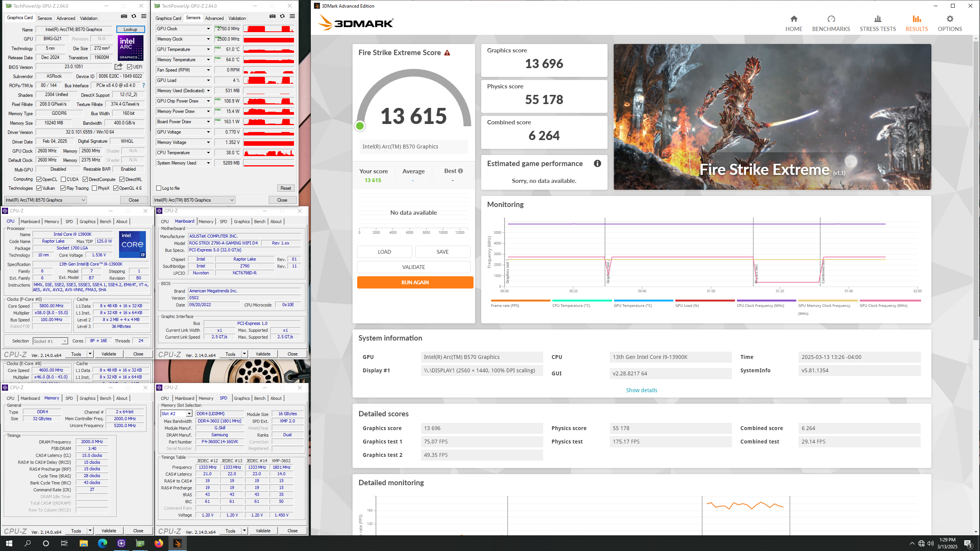Image resolution: width=980 pixels, height=551 pixels.
Task: Open the Tools dropdown arrow in CPU-Z CPU window
Action: (90, 354)
